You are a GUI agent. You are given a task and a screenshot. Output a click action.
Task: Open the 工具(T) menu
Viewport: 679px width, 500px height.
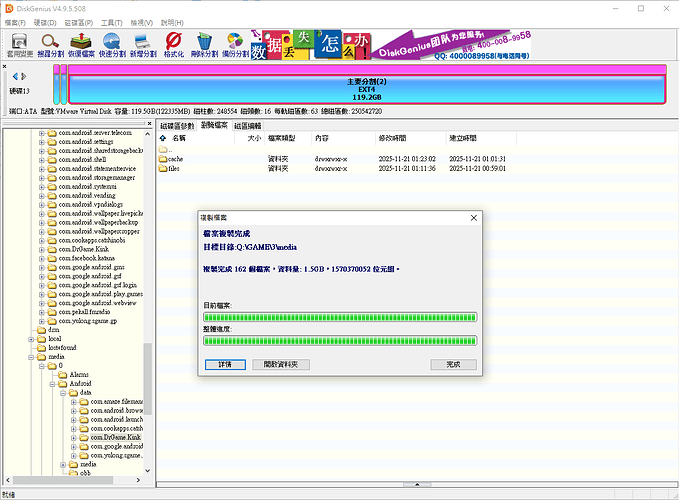[111, 21]
